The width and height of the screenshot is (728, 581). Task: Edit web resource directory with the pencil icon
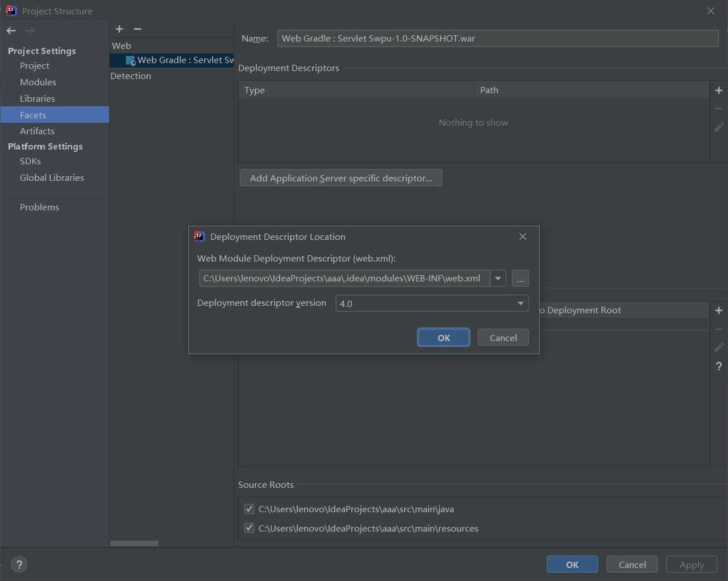719,347
